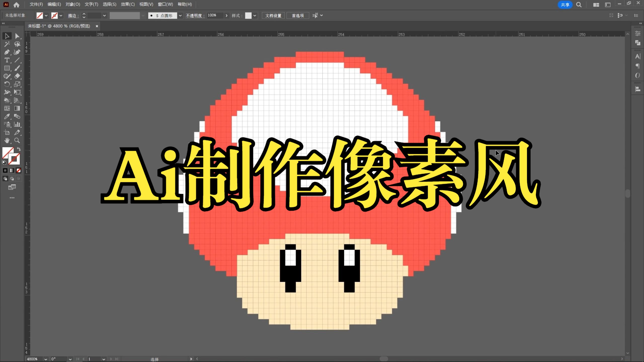The height and width of the screenshot is (362, 644).
Task: Select the Zoom tool
Action: pyautogui.click(x=17, y=141)
